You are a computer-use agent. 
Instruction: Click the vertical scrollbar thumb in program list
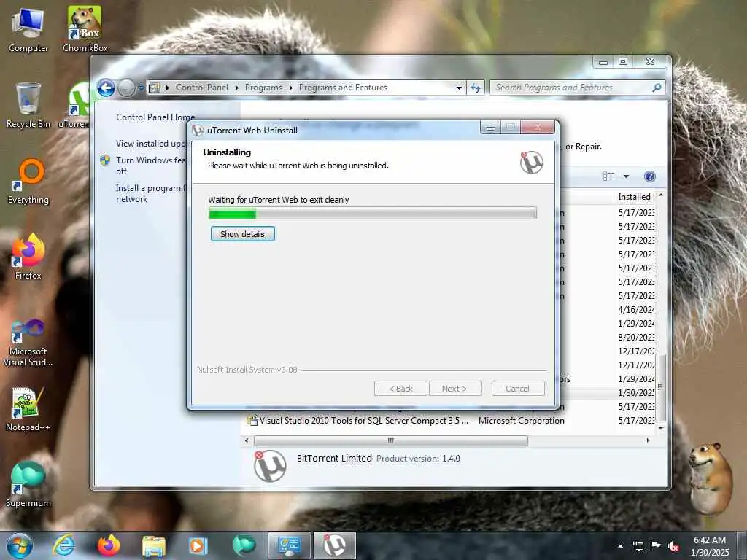tap(660, 386)
